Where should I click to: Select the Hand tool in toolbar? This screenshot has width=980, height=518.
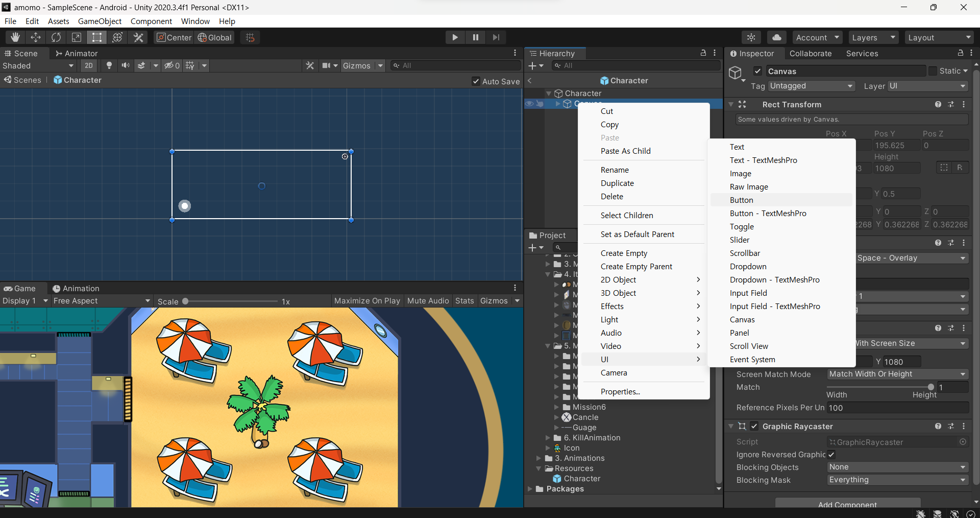pyautogui.click(x=15, y=37)
